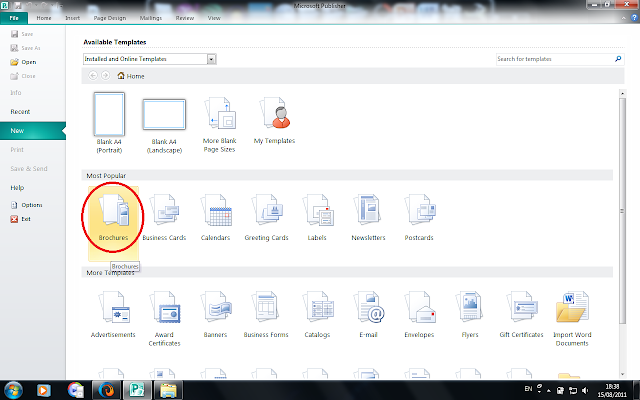This screenshot has width=640, height=400.
Task: Open the Greeting Cards templates
Action: 266,218
